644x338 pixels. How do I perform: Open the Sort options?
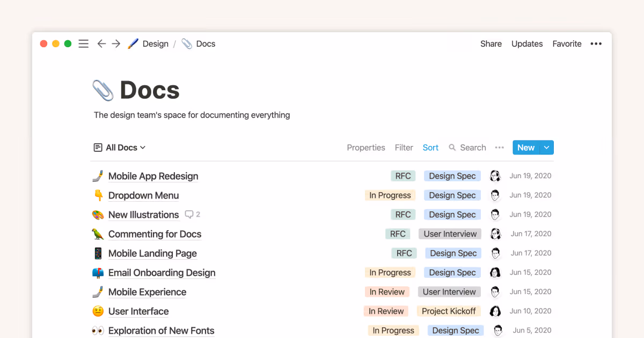(x=430, y=148)
